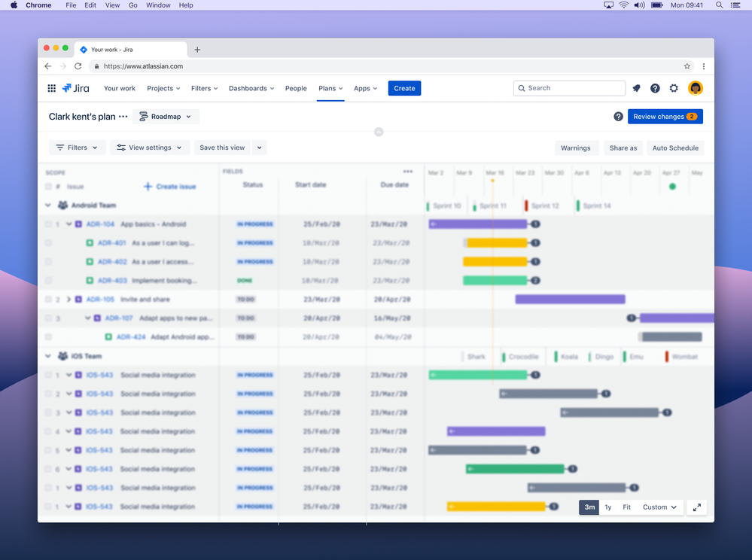Open the Chrome View menu in the menu bar
This screenshot has height=560, width=752.
click(112, 5)
